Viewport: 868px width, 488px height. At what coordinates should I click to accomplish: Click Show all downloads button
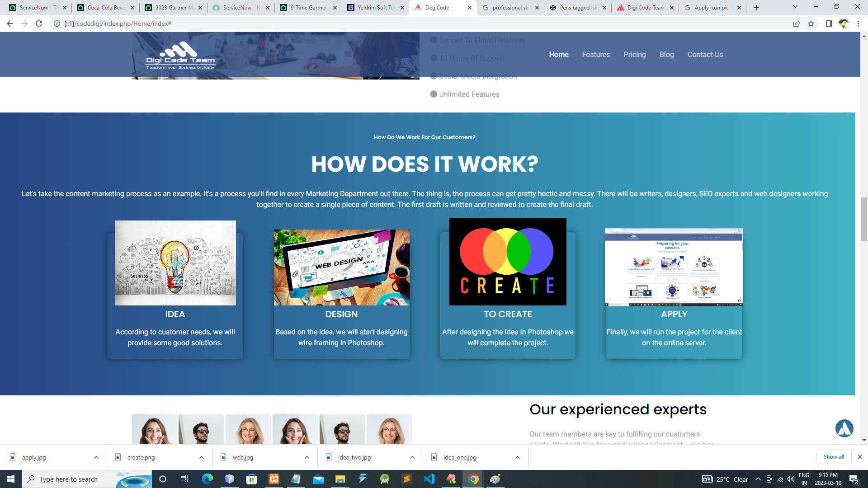[x=833, y=457]
